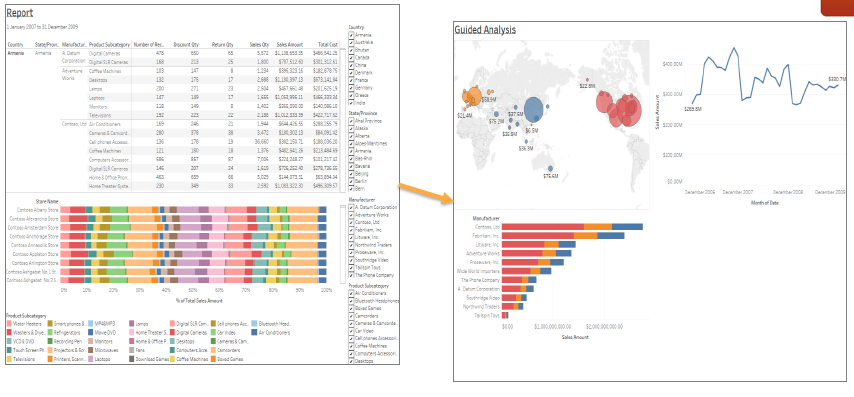
Task: Toggle Adventure Works manufacturer checkbox
Action: [x=351, y=215]
